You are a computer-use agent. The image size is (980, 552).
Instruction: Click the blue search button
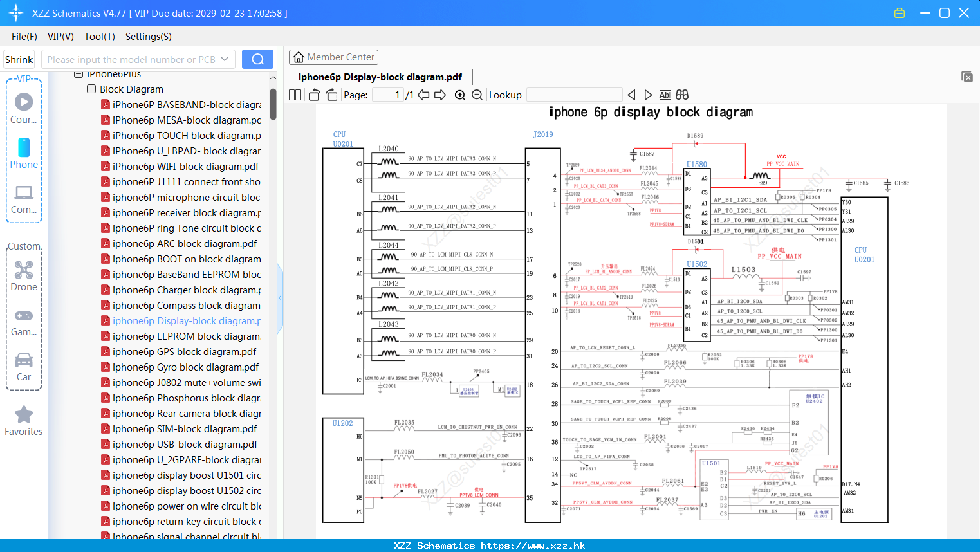(x=257, y=59)
